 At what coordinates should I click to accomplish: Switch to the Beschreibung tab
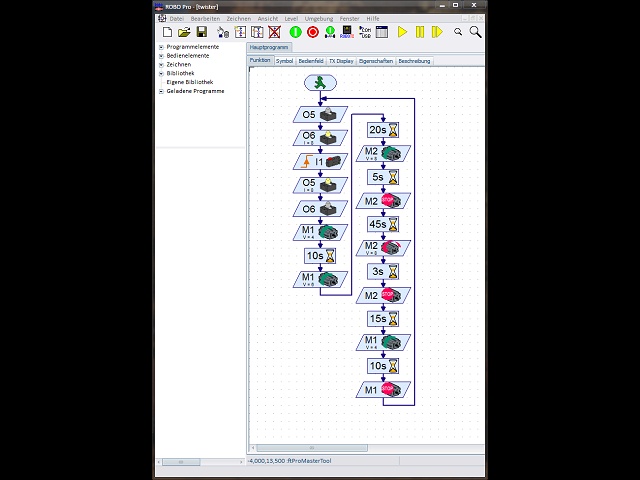click(x=414, y=61)
